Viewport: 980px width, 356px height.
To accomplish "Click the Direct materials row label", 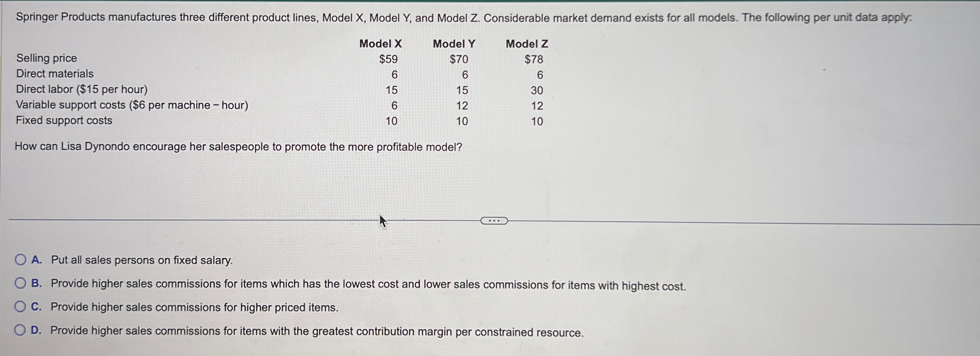I will pos(54,74).
